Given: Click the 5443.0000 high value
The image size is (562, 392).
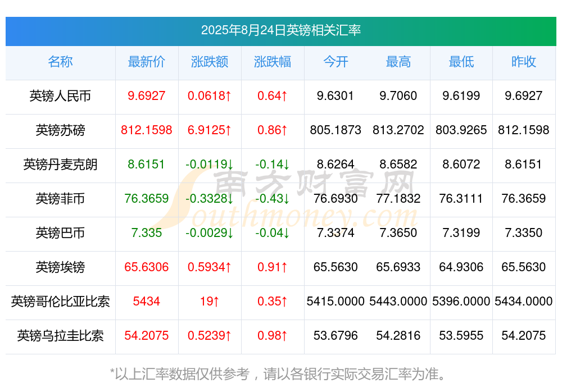Looking at the screenshot, I should click(398, 301).
